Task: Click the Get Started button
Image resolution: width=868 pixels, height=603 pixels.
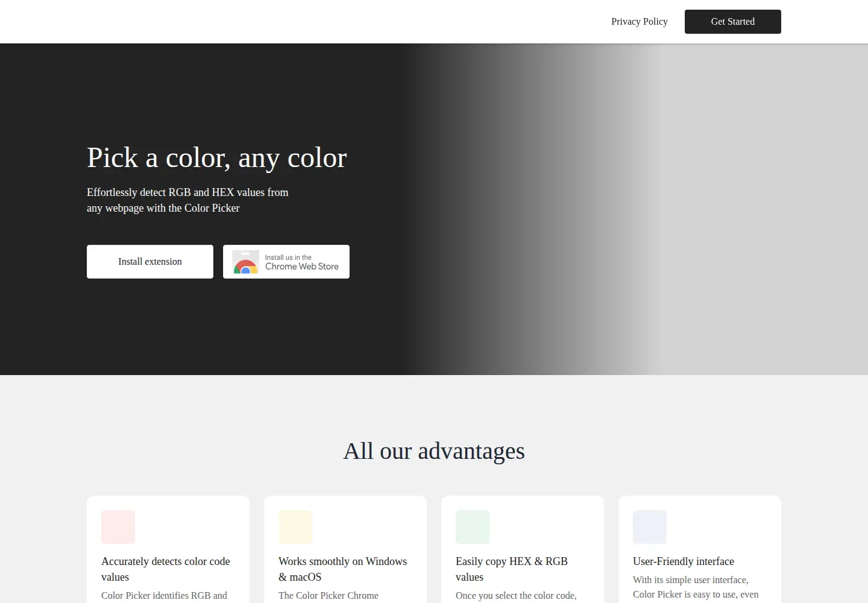Action: tap(733, 22)
